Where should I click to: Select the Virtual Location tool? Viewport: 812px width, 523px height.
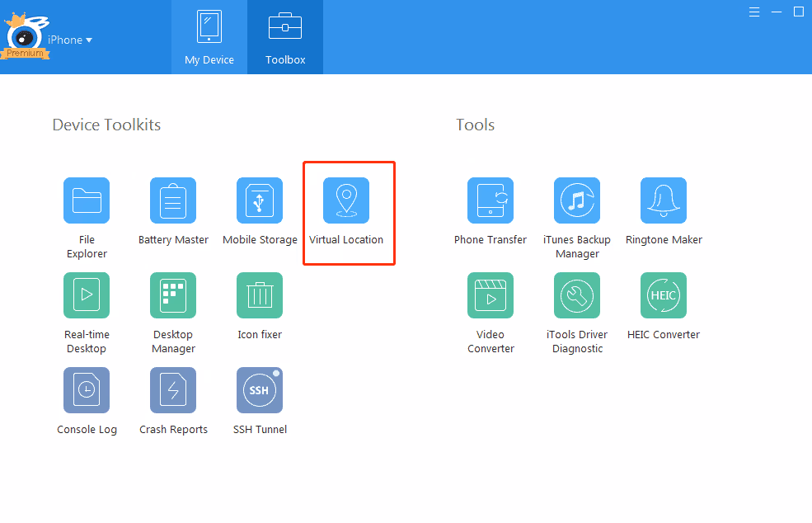point(346,200)
